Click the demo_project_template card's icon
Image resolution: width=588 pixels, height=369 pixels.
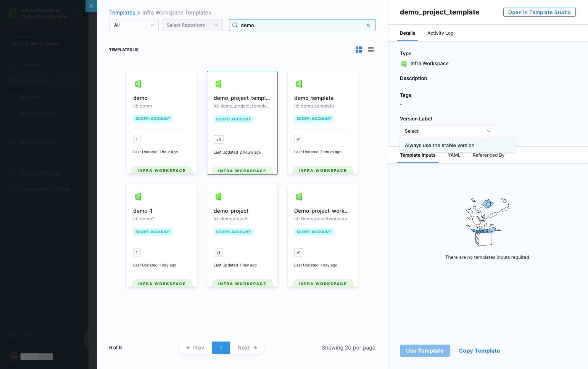[219, 84]
